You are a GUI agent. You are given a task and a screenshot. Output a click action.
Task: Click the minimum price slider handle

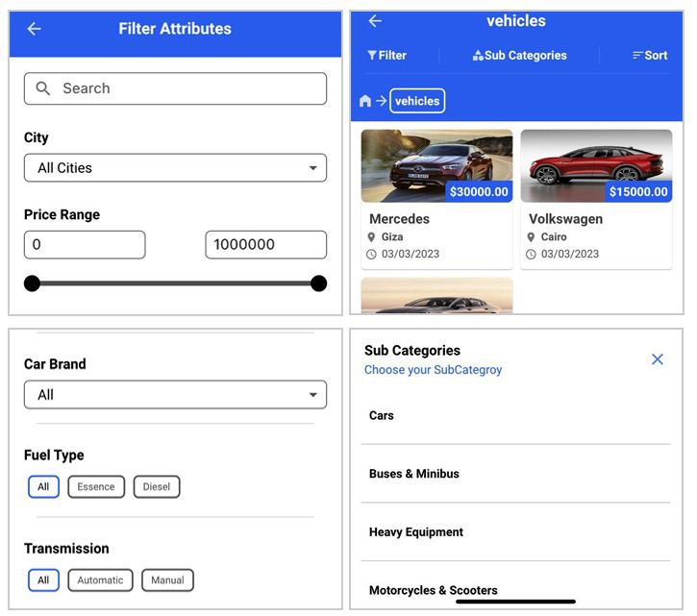(32, 283)
